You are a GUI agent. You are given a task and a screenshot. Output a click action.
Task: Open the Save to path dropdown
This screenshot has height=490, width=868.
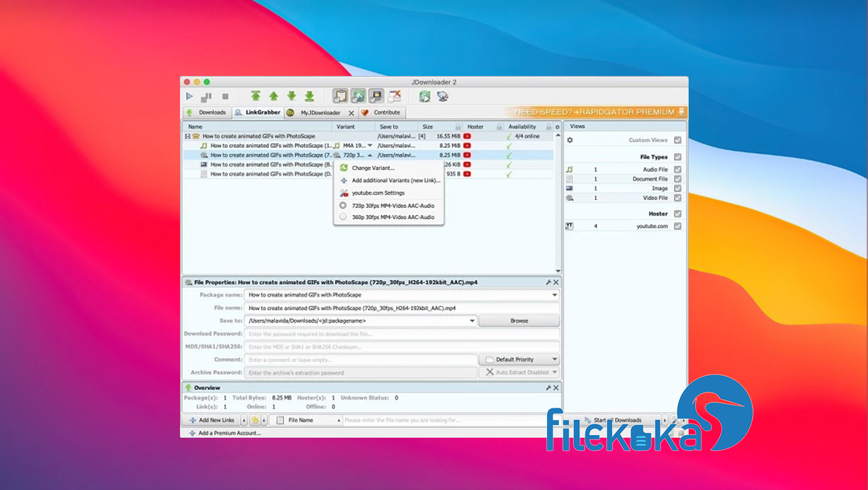(472, 321)
